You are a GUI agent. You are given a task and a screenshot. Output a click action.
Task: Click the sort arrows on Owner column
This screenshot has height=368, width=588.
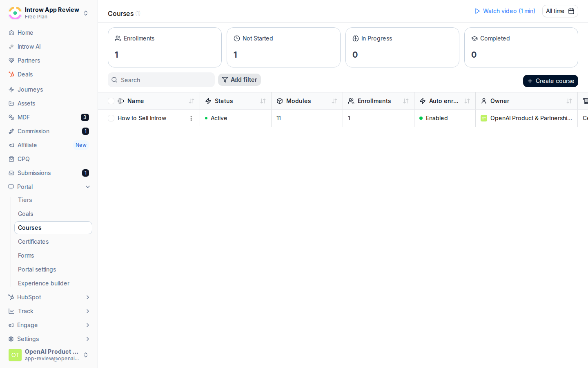[x=569, y=101]
